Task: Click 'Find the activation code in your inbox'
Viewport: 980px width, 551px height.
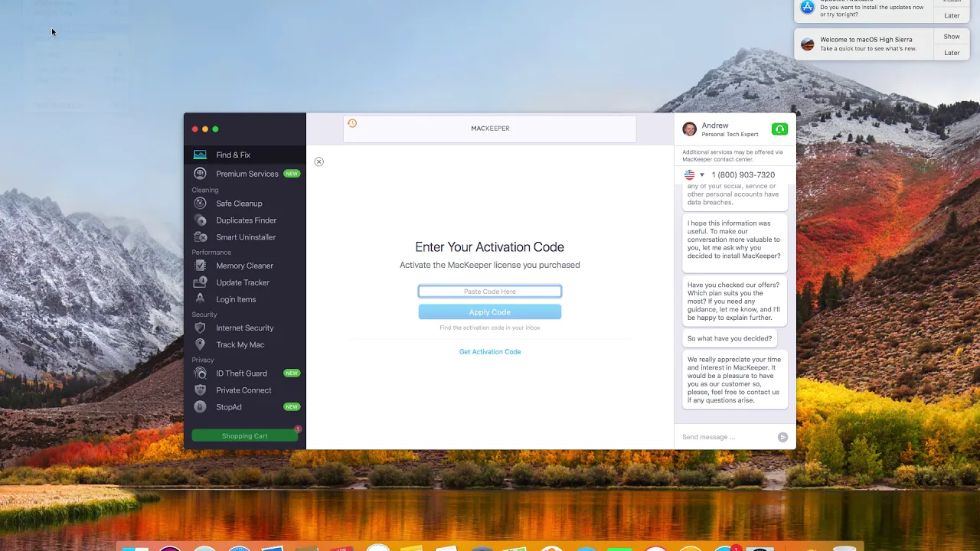Action: [x=490, y=328]
